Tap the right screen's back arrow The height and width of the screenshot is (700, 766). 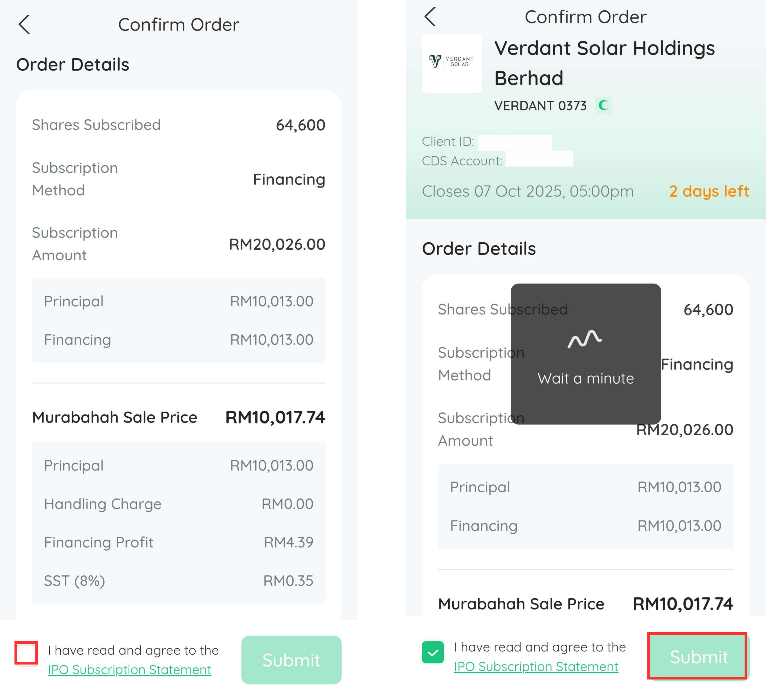point(430,17)
